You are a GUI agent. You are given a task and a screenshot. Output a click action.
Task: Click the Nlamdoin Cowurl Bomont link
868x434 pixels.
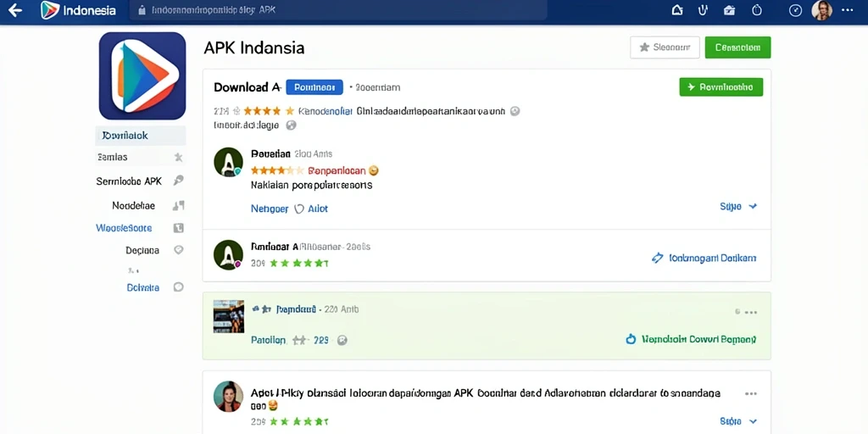tap(698, 339)
